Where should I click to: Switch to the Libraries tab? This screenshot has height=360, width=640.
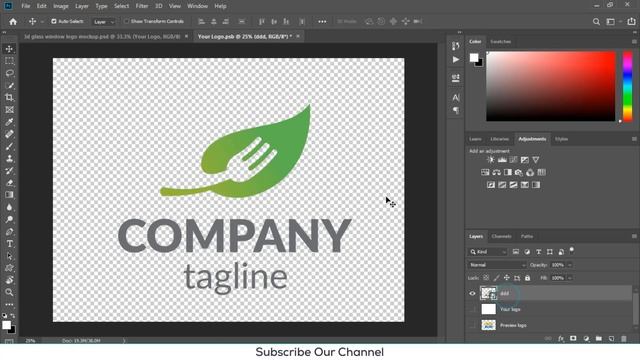coord(500,139)
